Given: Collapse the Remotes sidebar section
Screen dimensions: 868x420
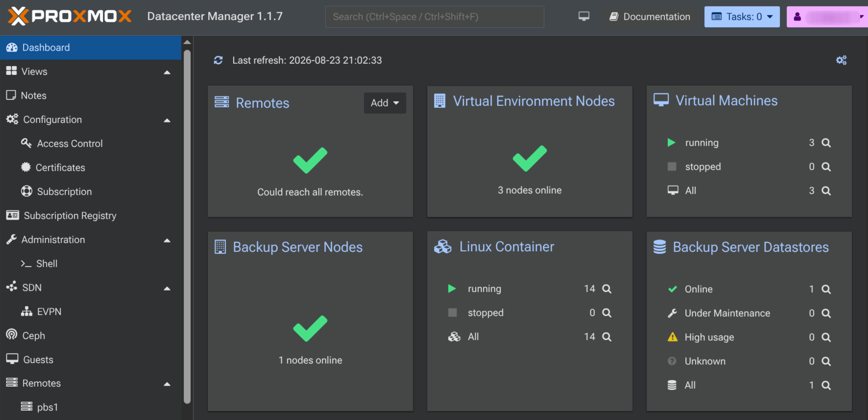Looking at the screenshot, I should pyautogui.click(x=167, y=384).
